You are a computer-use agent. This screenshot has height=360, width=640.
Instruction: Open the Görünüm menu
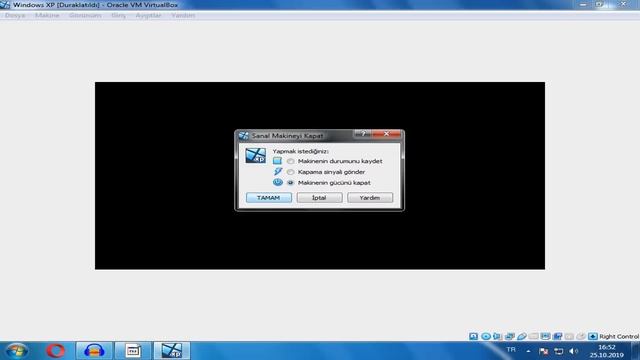[85, 15]
